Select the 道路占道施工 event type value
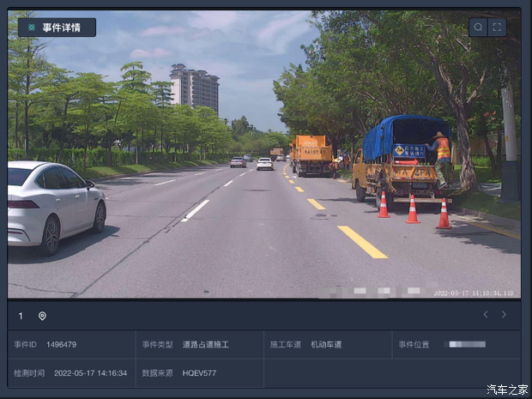The height and width of the screenshot is (399, 532). [x=206, y=345]
